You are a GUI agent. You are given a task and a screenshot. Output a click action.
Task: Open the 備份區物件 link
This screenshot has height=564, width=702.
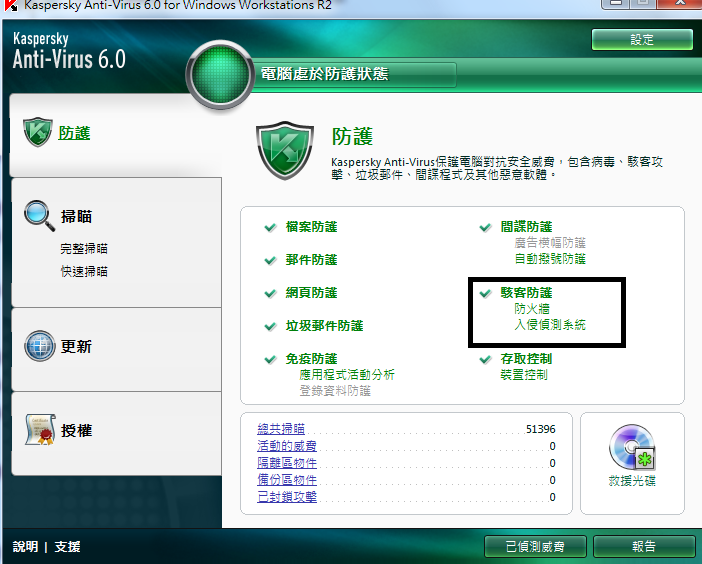[287, 480]
